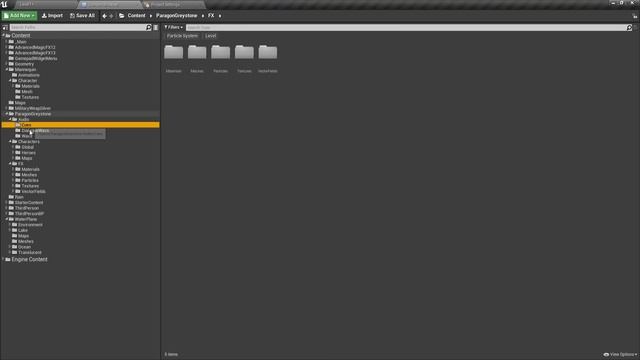Open the VectorFields folder thumbnail

[268, 52]
